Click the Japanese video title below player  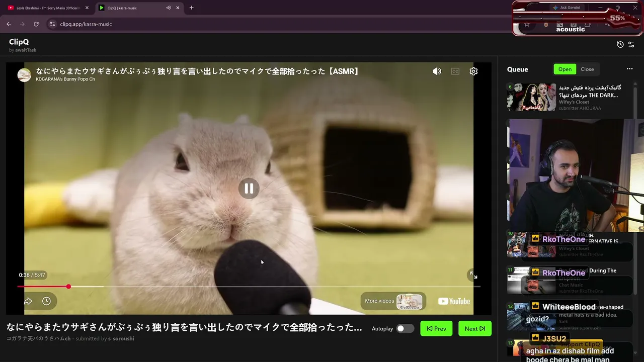pyautogui.click(x=184, y=327)
